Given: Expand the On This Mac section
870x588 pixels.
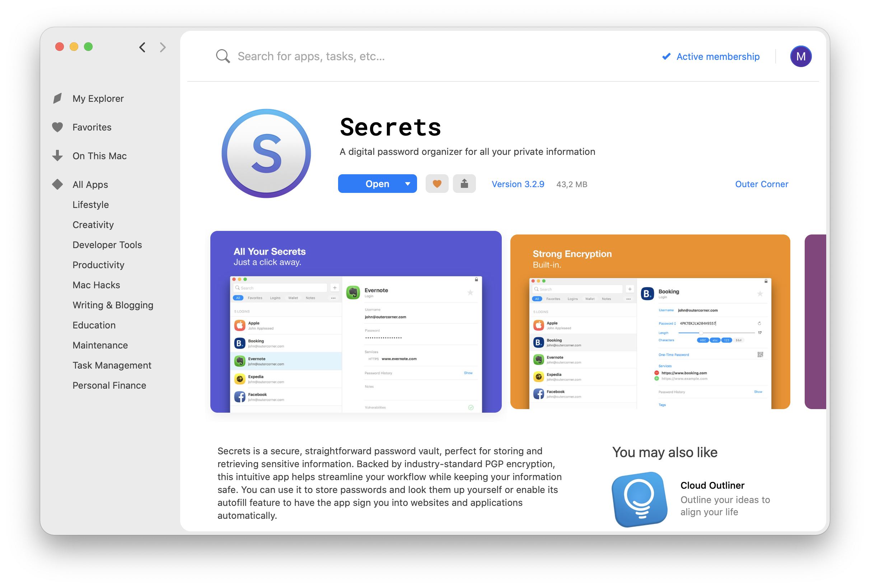Looking at the screenshot, I should pyautogui.click(x=100, y=156).
